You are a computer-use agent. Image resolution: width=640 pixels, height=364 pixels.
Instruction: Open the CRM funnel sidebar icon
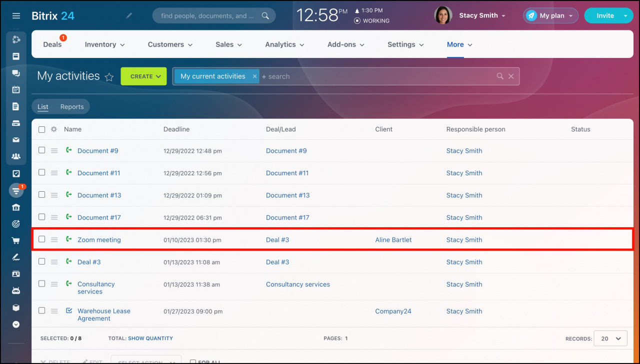pos(16,190)
